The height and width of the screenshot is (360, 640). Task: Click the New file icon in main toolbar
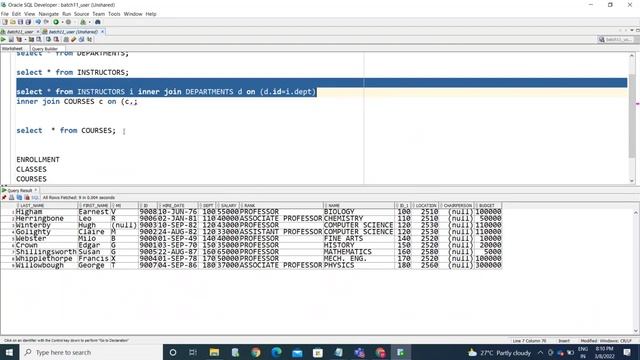pyautogui.click(x=5, y=22)
